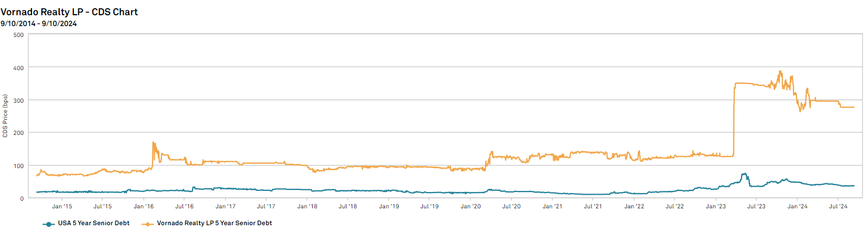This screenshot has height=229, width=868.
Task: Select the 9/10/2014 - 9/10/2024 date range
Action: coord(39,23)
